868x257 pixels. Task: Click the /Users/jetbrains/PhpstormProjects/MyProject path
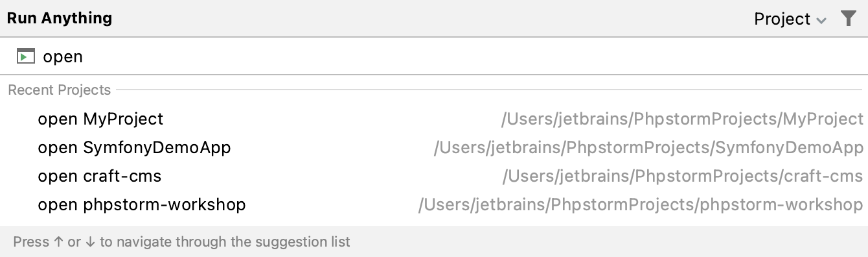click(683, 119)
